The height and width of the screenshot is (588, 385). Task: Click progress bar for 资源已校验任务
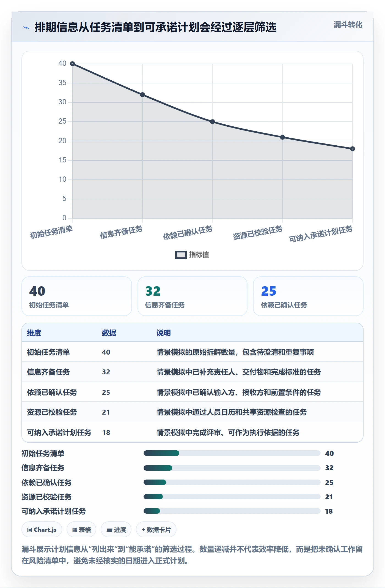[232, 497]
